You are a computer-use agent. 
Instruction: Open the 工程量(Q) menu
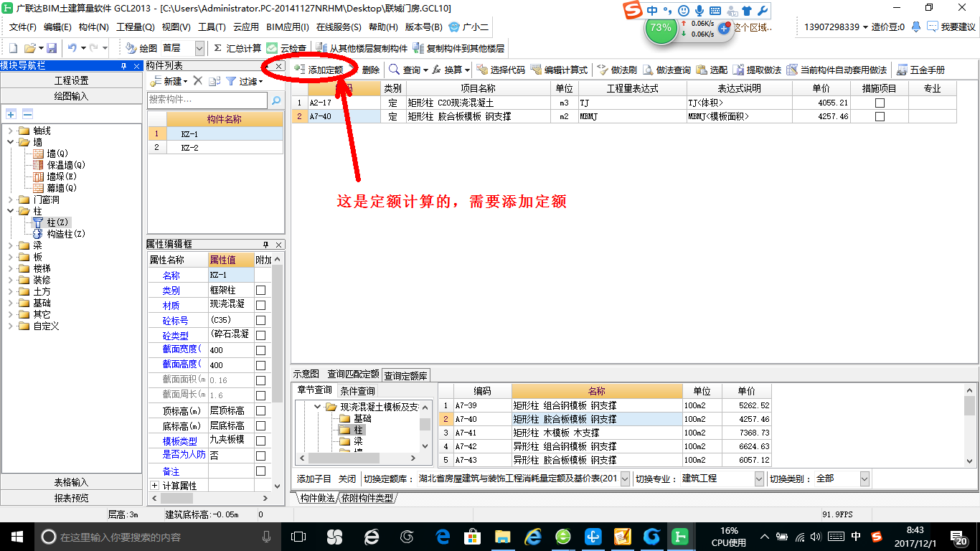136,27
